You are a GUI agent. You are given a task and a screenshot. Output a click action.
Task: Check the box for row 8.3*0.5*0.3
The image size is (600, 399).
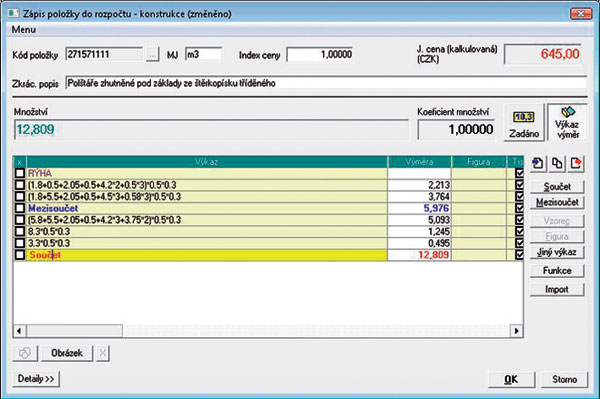click(x=20, y=231)
